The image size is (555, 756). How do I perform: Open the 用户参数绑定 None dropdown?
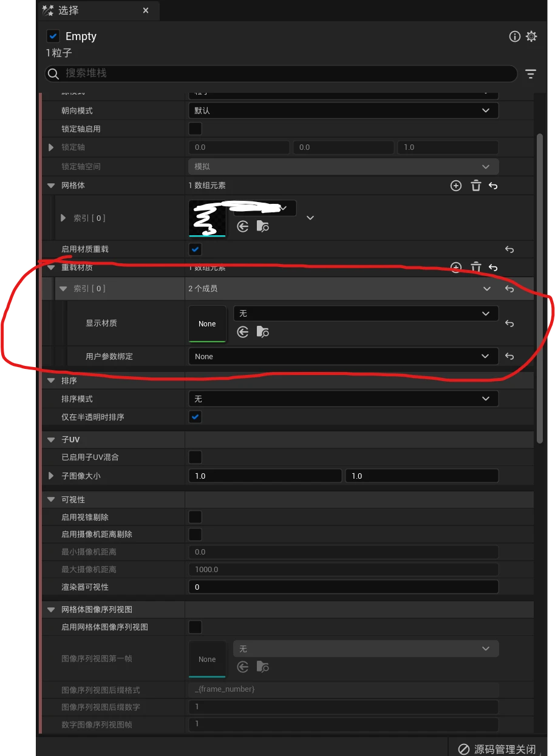coord(343,356)
